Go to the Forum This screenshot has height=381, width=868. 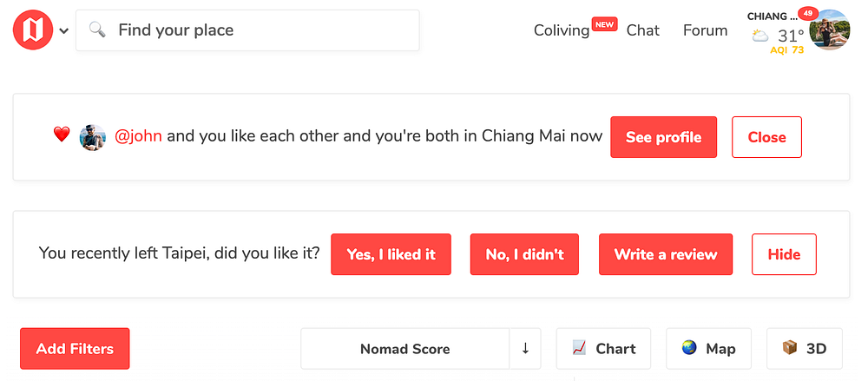point(705,30)
